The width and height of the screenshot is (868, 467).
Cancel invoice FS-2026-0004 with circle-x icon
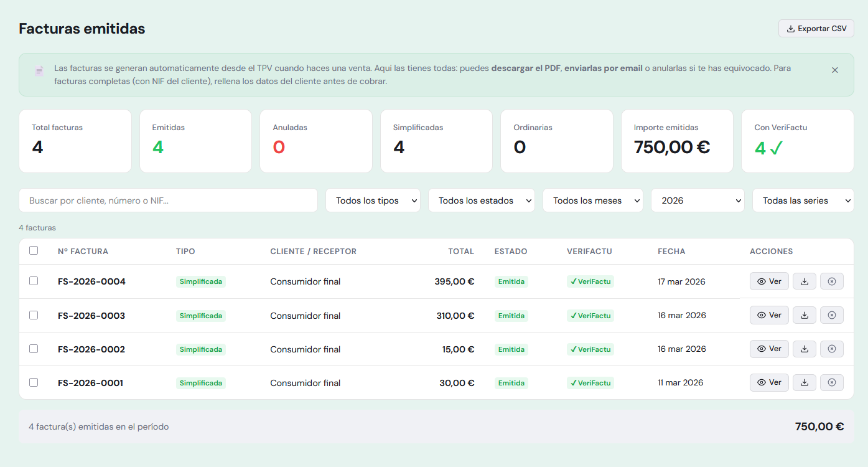pyautogui.click(x=831, y=281)
